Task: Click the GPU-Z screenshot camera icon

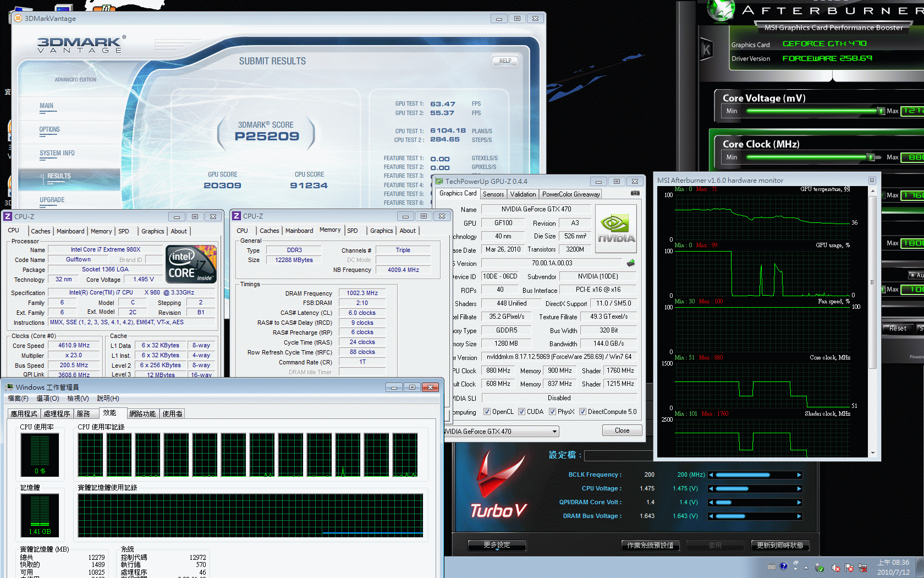Action: [x=635, y=193]
